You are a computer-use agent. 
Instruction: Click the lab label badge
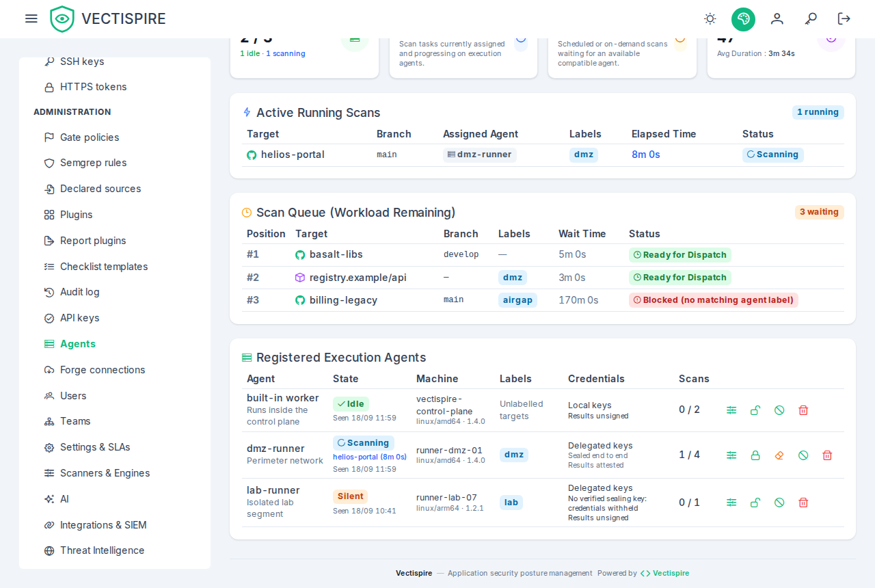click(x=511, y=503)
